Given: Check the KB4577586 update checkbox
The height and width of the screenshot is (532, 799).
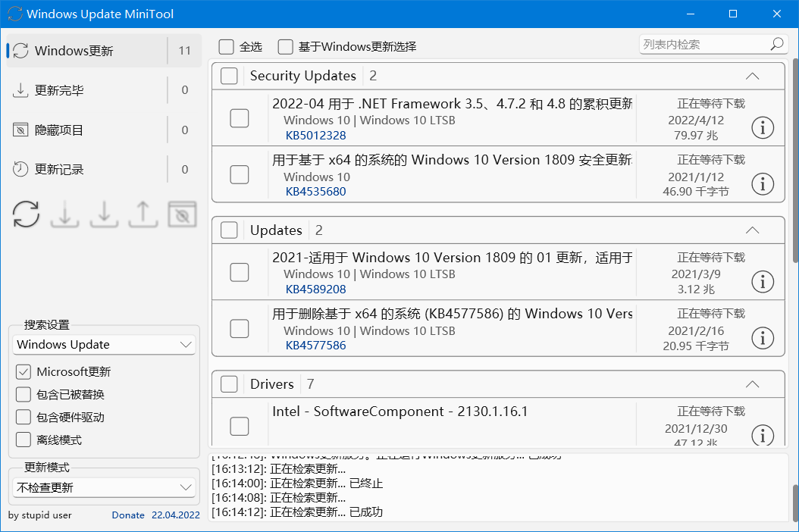Looking at the screenshot, I should point(240,329).
